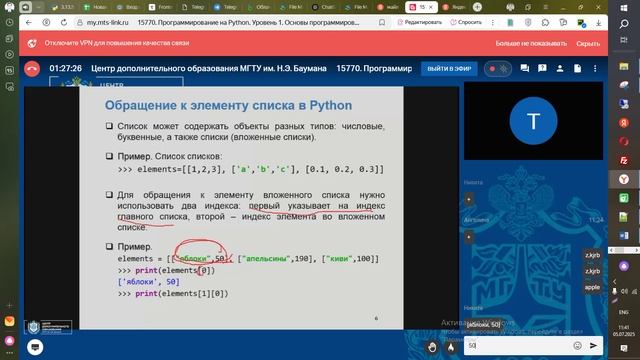Image resolution: width=640 pixels, height=360 pixels.
Task: Switch to the 'Chat' browser tab
Action: point(323,7)
